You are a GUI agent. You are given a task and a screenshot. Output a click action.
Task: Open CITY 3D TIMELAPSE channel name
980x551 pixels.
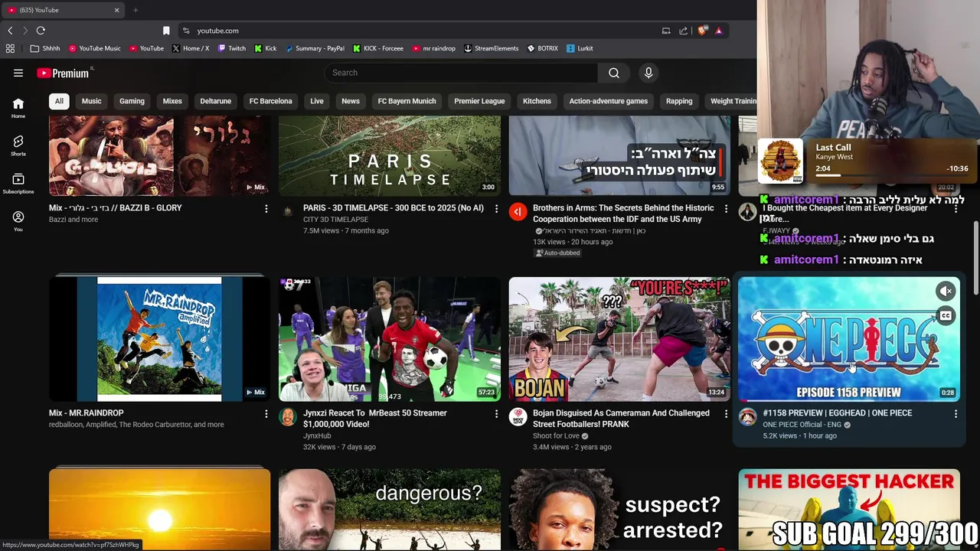click(x=335, y=220)
